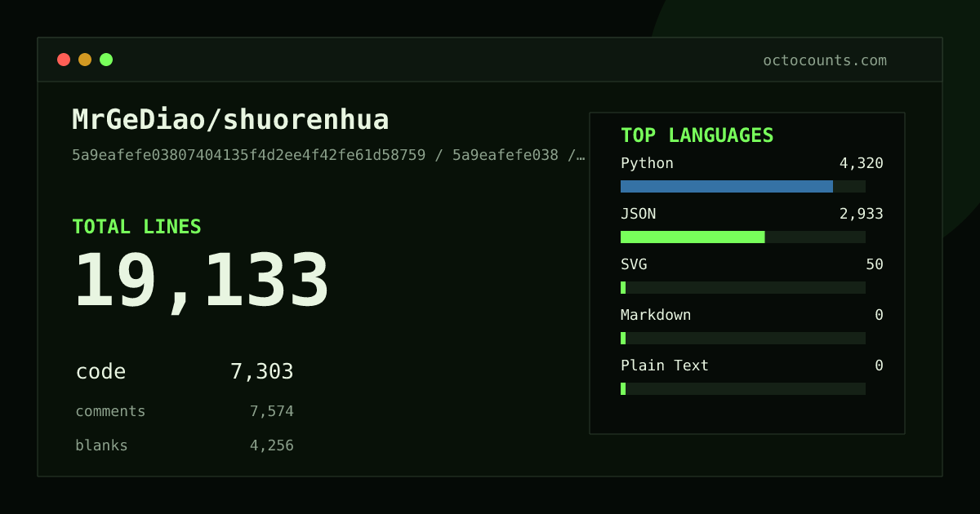Click the comments row label

pyautogui.click(x=110, y=411)
